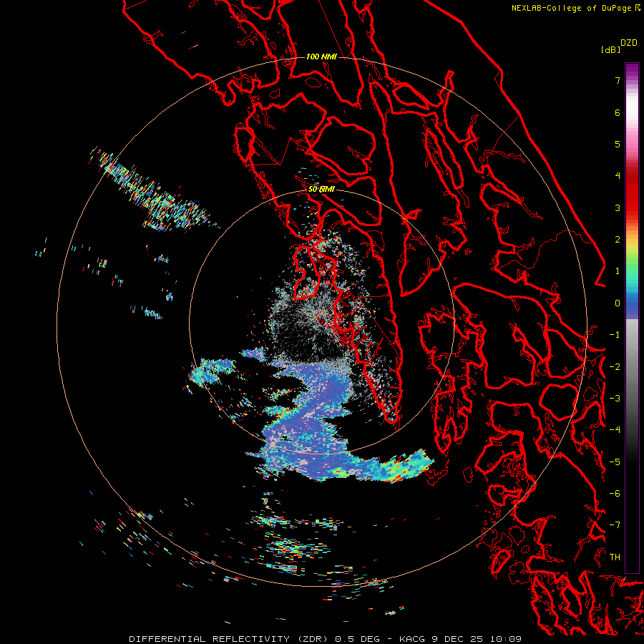Click the colorbar value 7 label
Viewport: 644px width, 644px height.
pyautogui.click(x=618, y=80)
